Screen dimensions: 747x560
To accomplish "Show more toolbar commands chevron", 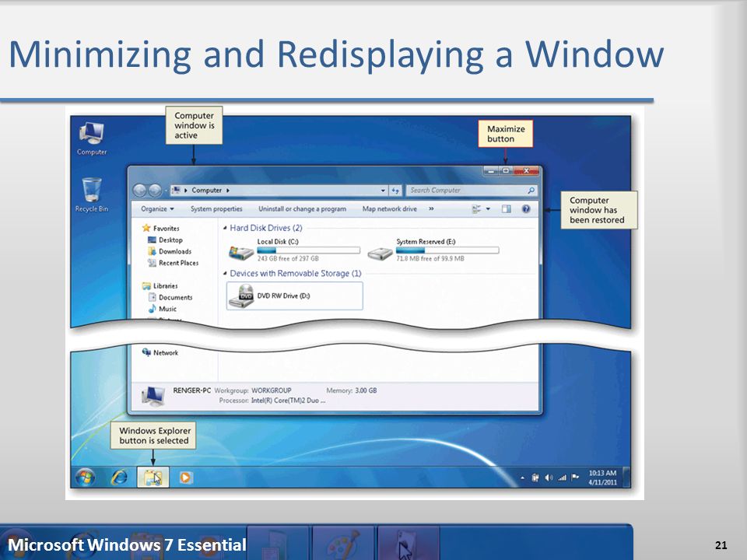I will click(x=431, y=209).
